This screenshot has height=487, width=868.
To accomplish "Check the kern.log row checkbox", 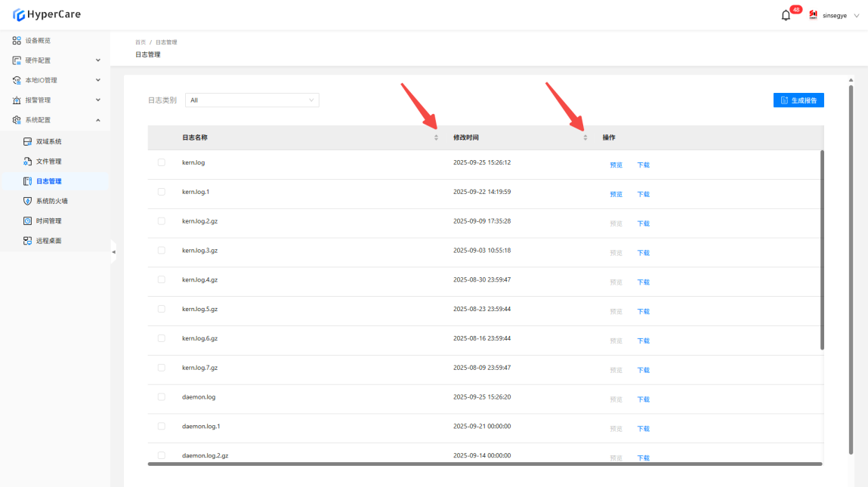I will click(161, 162).
